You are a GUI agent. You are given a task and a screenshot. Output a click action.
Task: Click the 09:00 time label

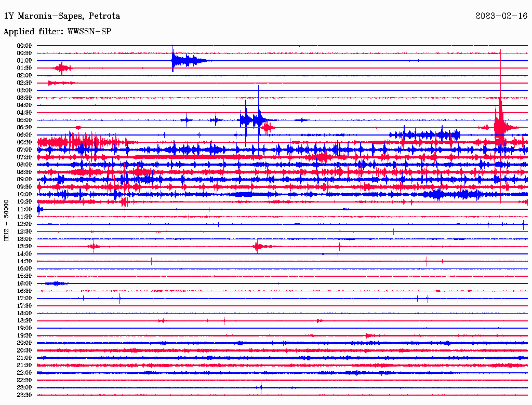tap(24, 180)
